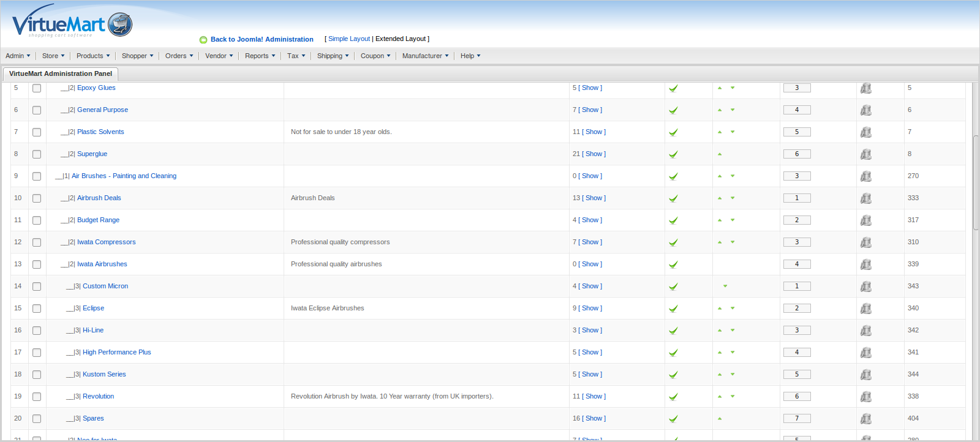Move Budget Range category down
This screenshot has height=442, width=980.
pos(733,220)
